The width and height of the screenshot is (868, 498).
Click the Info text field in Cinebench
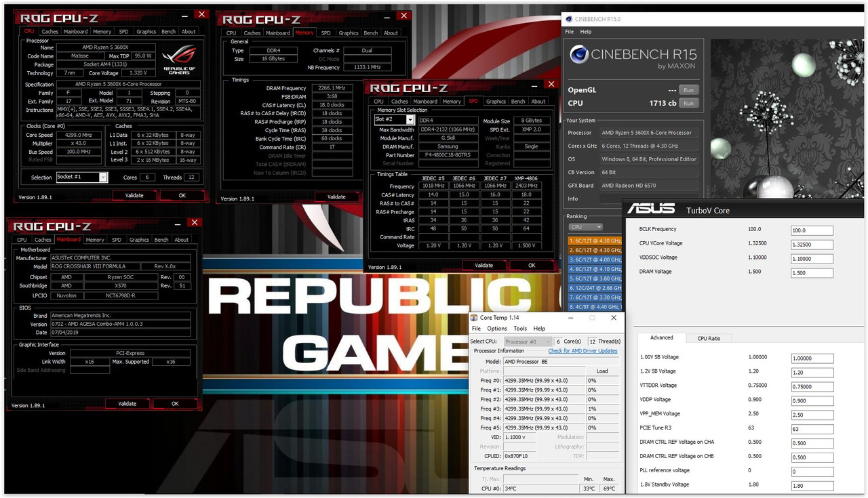point(650,199)
